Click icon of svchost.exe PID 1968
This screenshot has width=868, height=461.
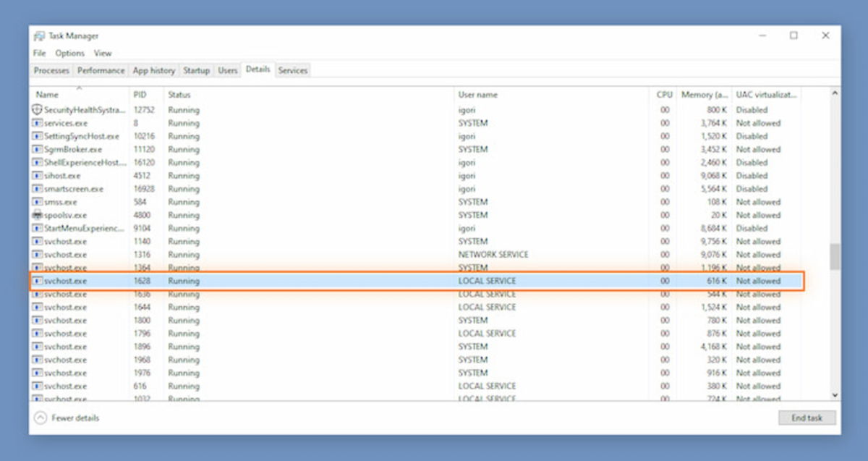point(38,360)
